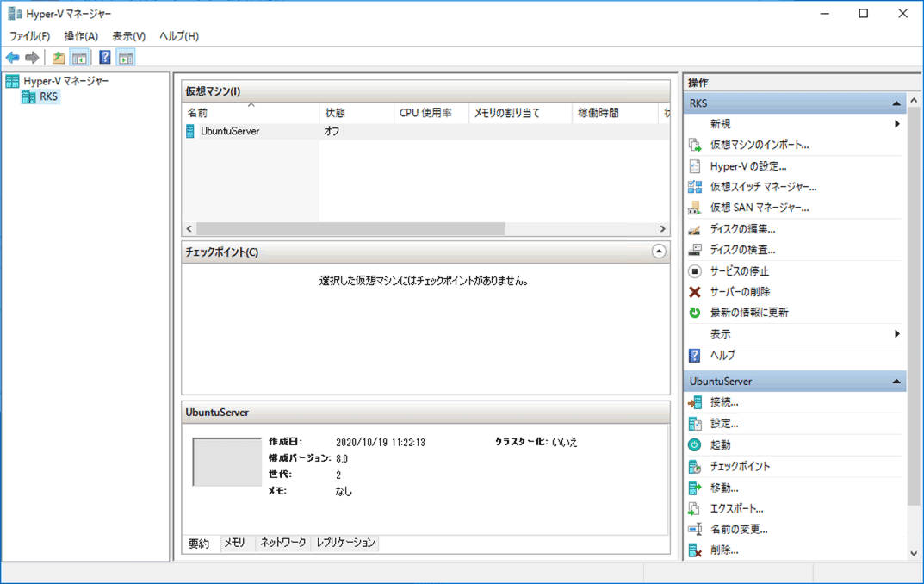Click the エクスポート icon
This screenshot has width=924, height=584.
(x=695, y=508)
